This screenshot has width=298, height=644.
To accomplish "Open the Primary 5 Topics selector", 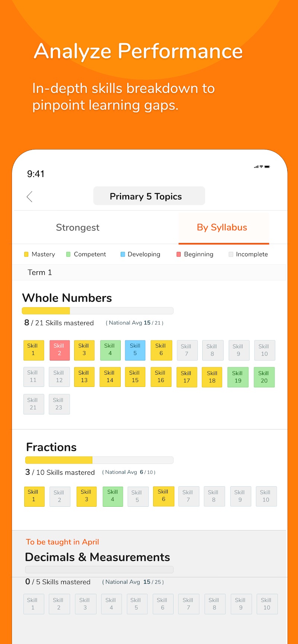I will pyautogui.click(x=149, y=196).
